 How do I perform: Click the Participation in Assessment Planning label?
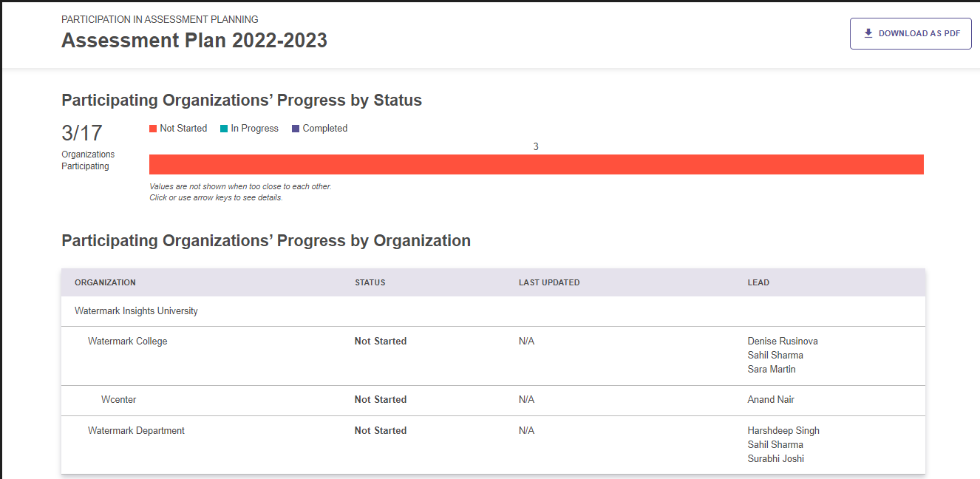pos(160,19)
